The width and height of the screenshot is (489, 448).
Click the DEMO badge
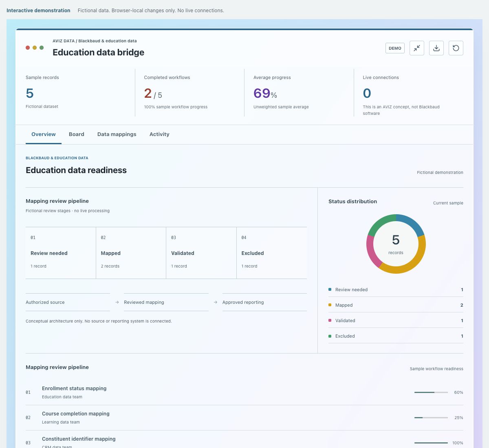tap(395, 48)
